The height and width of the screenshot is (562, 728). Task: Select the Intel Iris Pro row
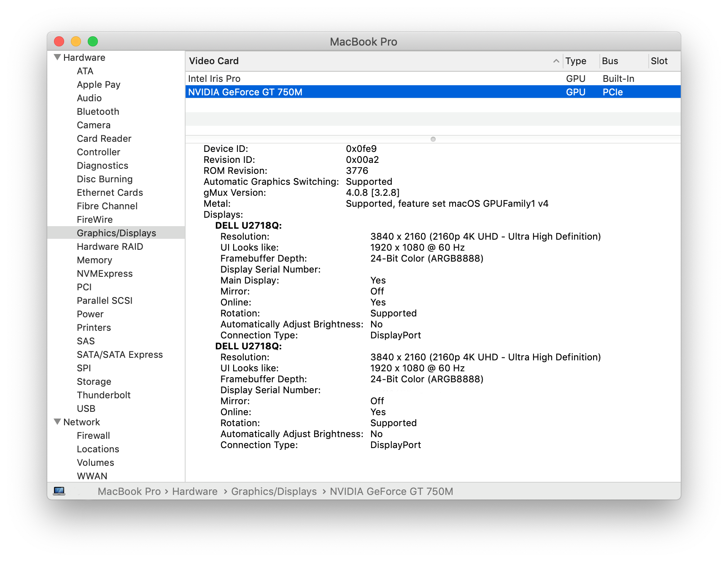433,78
